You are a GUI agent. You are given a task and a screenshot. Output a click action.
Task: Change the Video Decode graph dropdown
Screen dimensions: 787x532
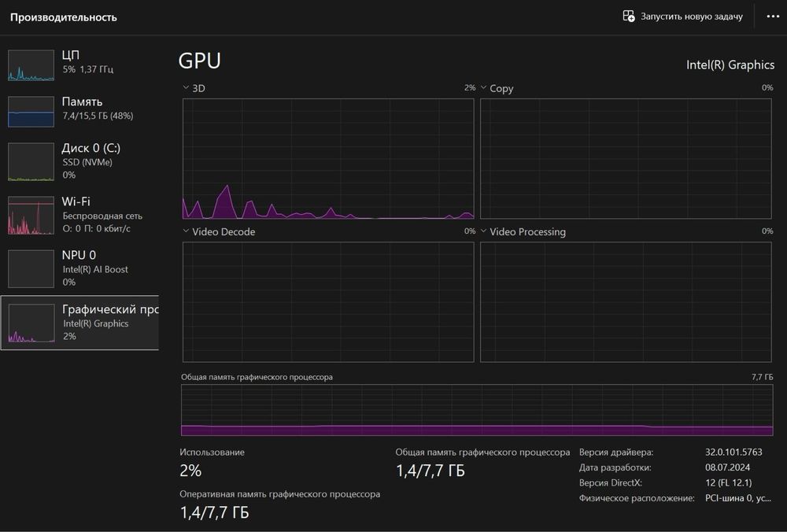186,231
